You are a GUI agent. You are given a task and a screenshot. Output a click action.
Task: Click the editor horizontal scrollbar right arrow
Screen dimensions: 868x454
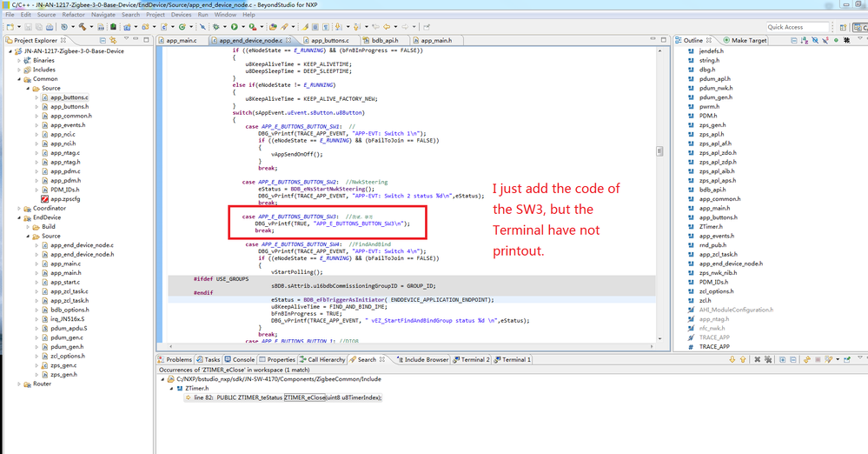(x=652, y=346)
